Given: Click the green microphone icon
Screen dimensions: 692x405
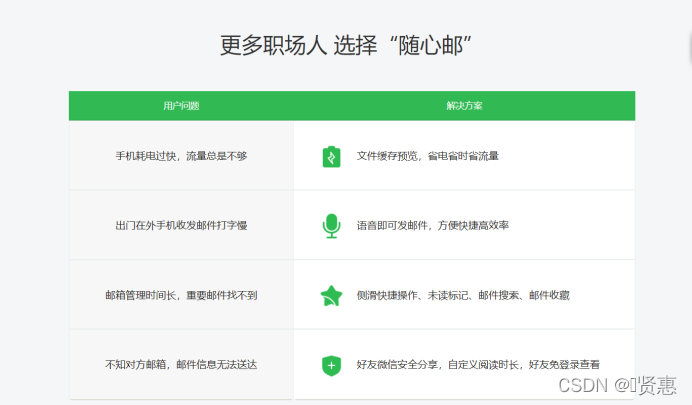Looking at the screenshot, I should click(331, 226).
